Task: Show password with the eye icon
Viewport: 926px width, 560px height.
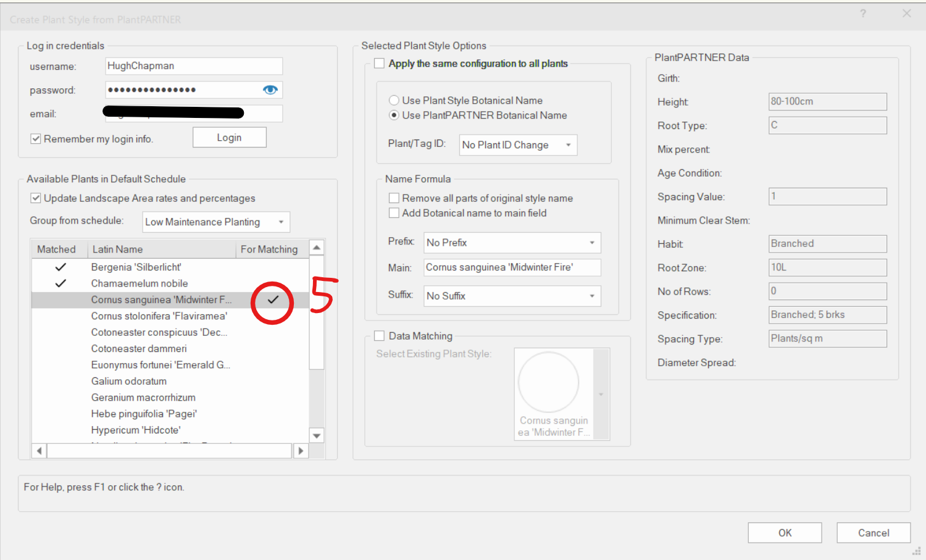Action: click(x=270, y=90)
